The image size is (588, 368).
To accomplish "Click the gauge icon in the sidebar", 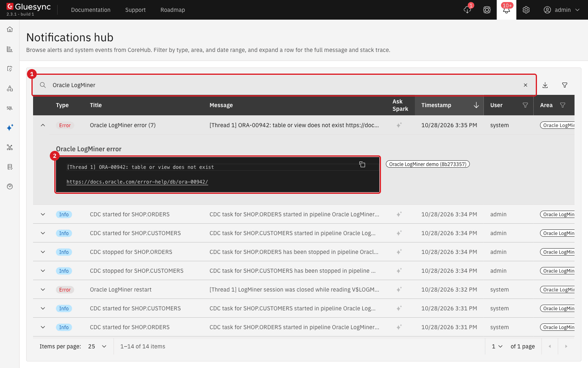I will pos(10,186).
